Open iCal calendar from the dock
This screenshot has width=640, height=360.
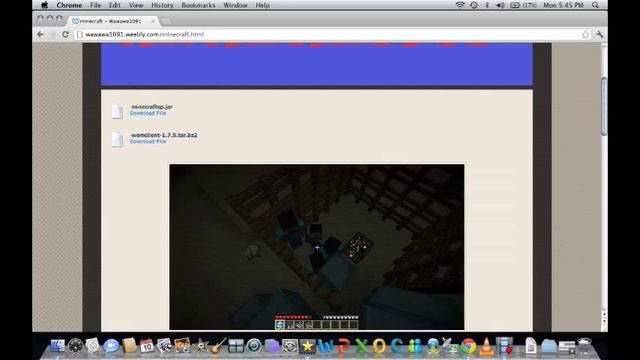click(147, 346)
